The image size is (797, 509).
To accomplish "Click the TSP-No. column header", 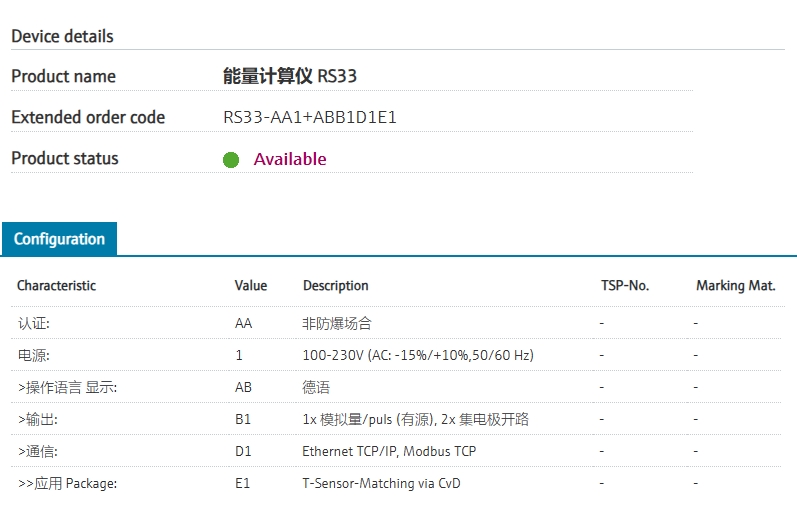I will (624, 285).
